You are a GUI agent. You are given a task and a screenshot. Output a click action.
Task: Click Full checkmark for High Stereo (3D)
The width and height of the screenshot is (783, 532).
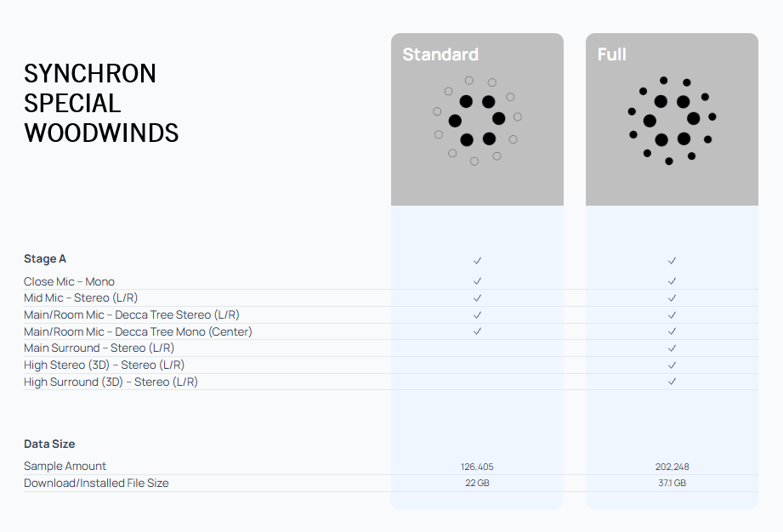coord(672,365)
